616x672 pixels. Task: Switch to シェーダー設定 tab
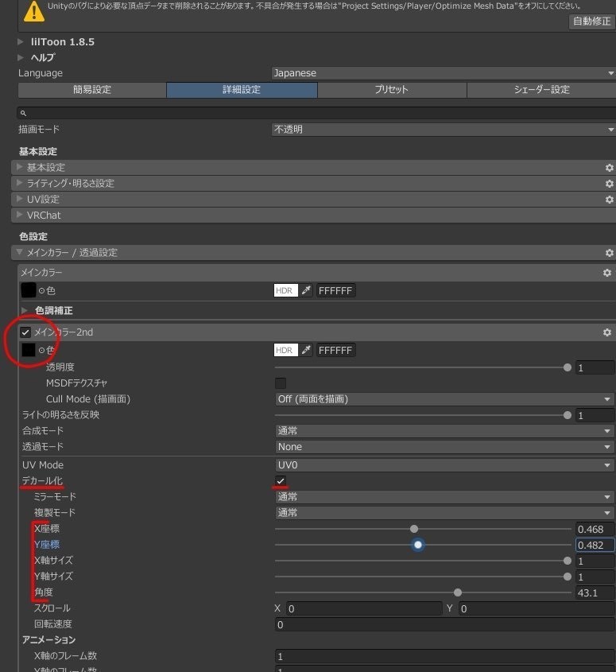[x=541, y=90]
